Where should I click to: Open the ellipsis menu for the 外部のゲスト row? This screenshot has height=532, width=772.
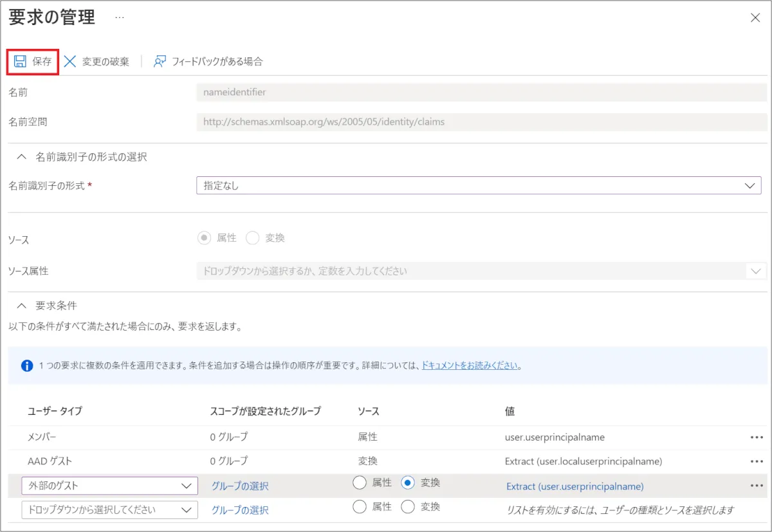(x=756, y=486)
